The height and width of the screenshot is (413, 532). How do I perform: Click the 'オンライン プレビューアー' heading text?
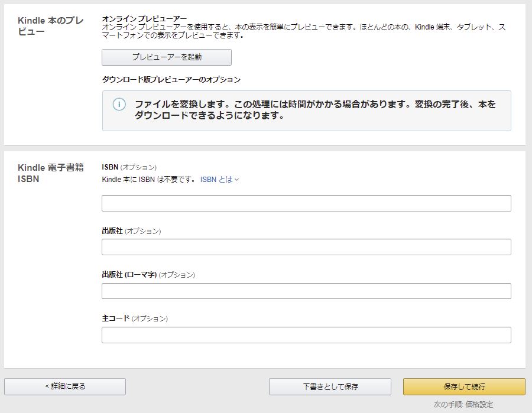coord(144,19)
